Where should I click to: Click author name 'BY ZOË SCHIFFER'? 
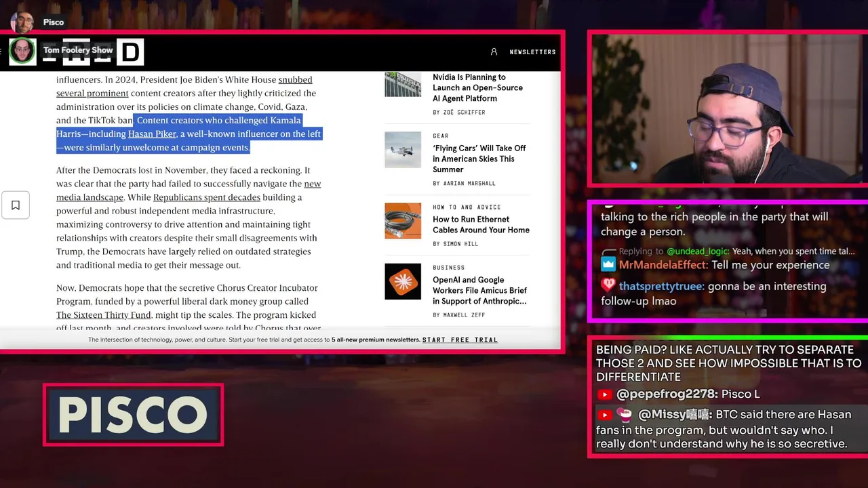(x=459, y=112)
